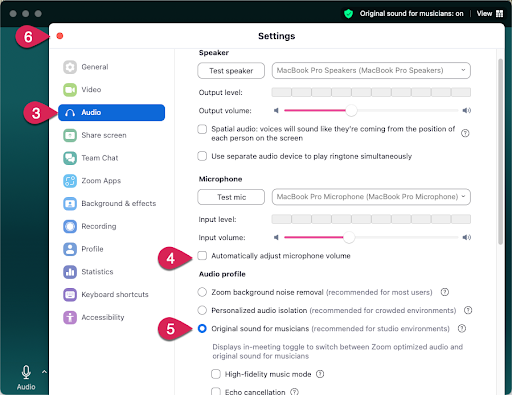
Task: Close Settings with the red button
Action: (60, 36)
